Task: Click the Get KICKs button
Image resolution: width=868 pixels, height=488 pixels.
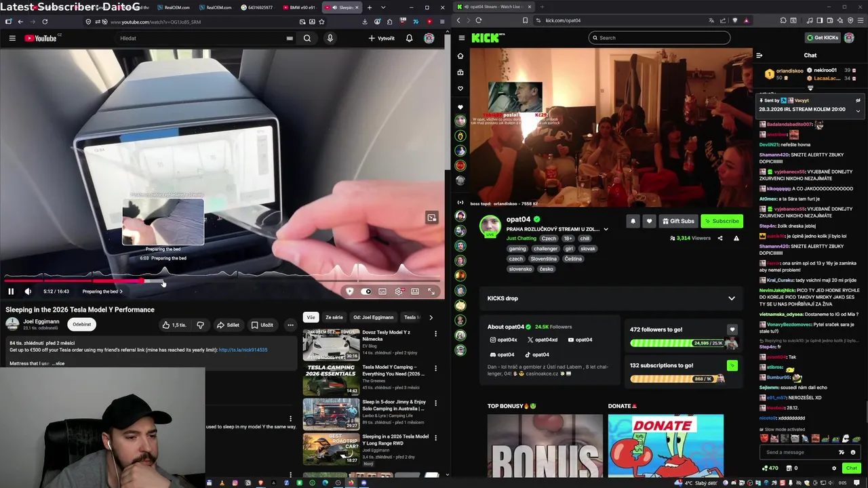Action: pyautogui.click(x=822, y=38)
